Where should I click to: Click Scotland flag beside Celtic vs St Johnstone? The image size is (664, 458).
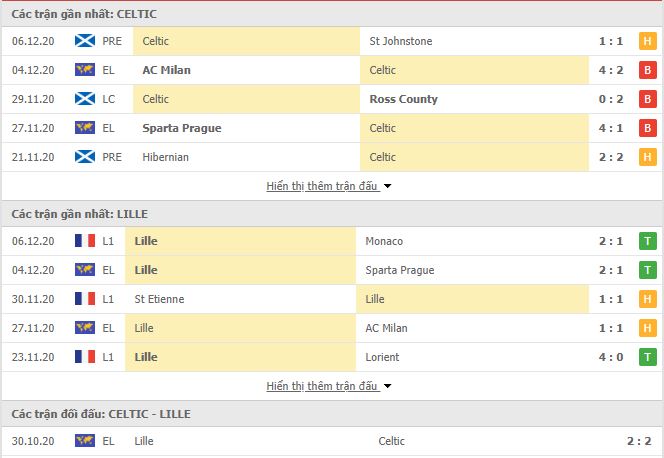coord(85,41)
